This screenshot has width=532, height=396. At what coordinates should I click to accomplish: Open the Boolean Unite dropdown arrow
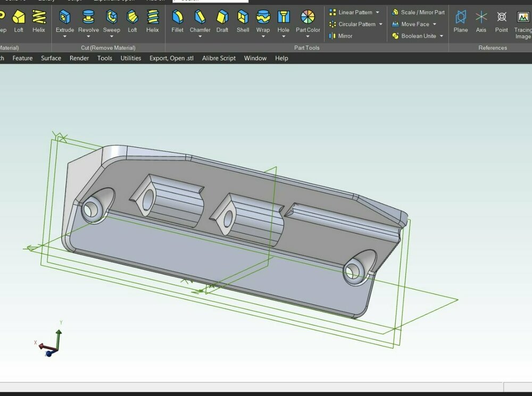tap(442, 36)
